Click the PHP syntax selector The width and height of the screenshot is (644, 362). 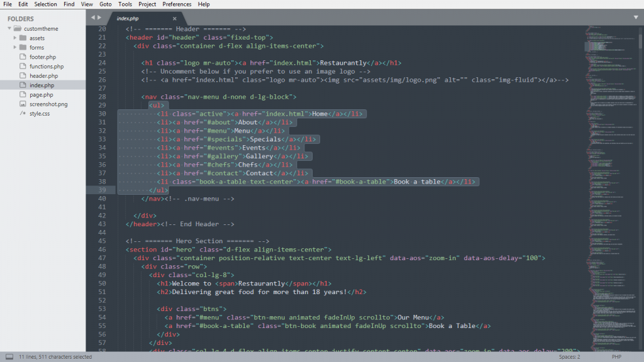pos(616,357)
